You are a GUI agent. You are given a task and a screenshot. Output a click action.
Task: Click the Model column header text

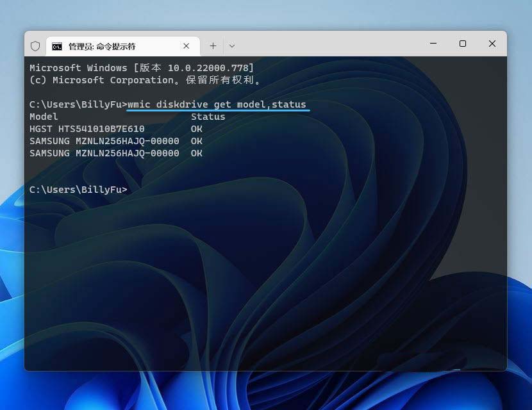tap(44, 117)
